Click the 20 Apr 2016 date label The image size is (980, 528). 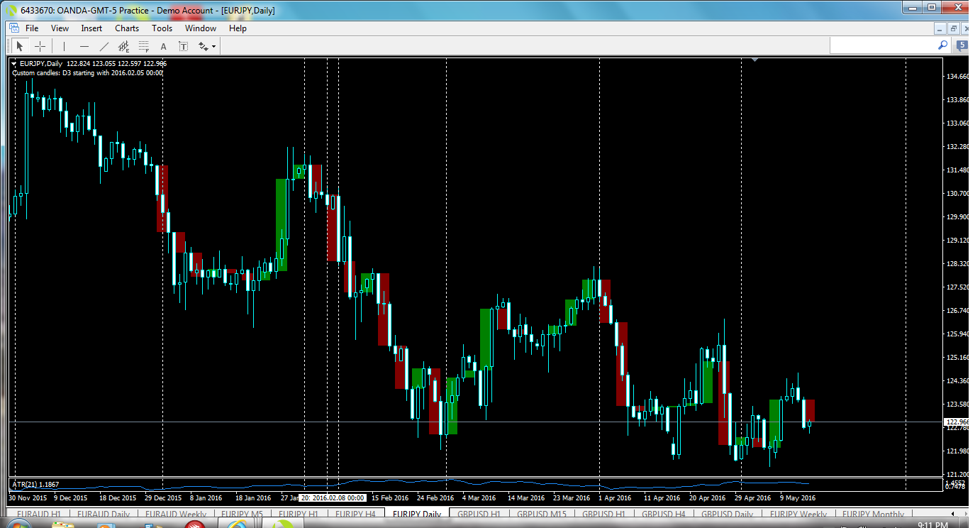707,498
